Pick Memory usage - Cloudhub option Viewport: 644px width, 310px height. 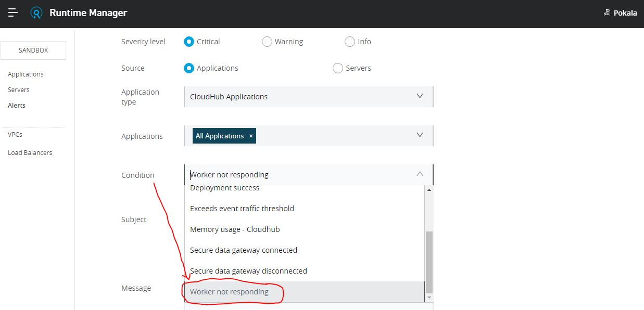(x=305, y=229)
